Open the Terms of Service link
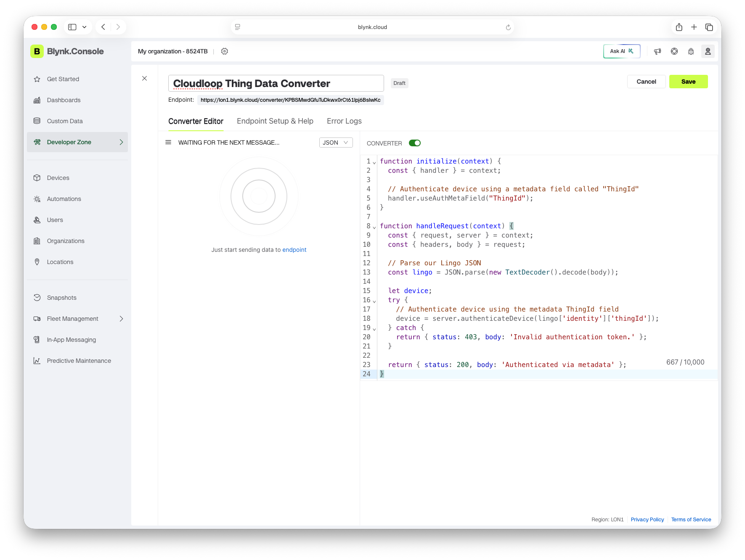Viewport: 745px width, 560px height. tap(691, 520)
